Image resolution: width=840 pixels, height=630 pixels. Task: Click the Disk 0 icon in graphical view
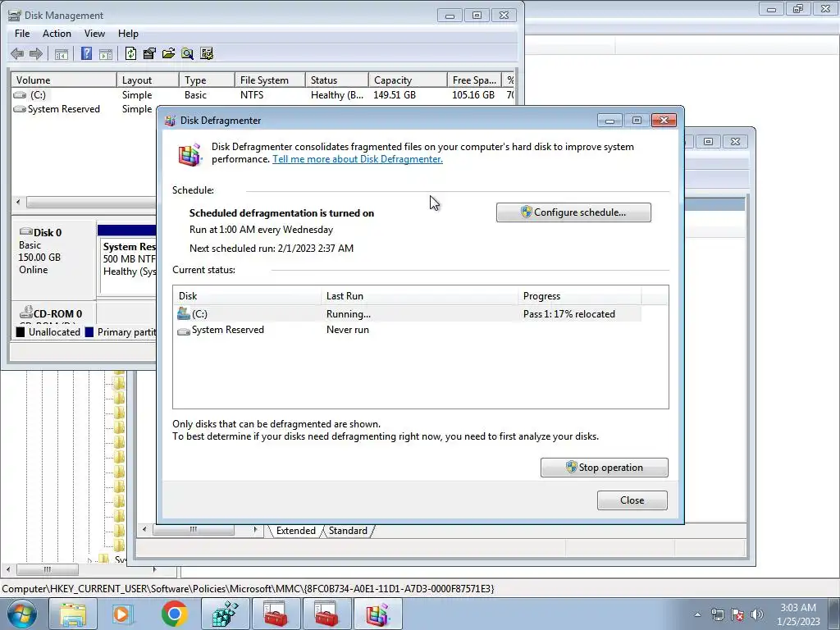coord(25,231)
